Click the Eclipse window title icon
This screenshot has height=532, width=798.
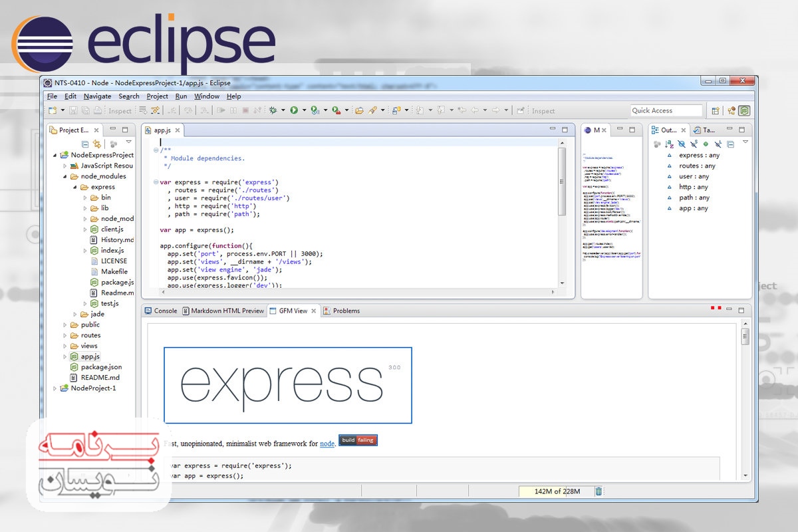click(x=48, y=83)
